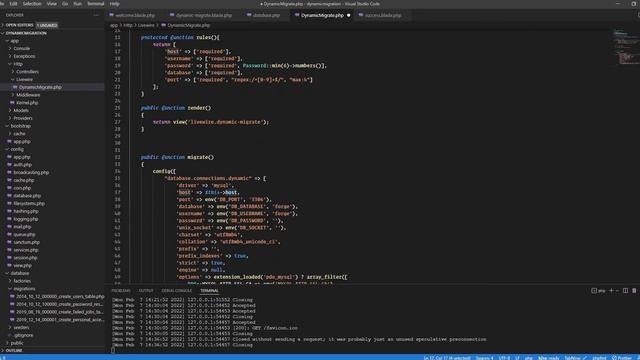Screen dimensions: 640x360
Task: Expand the seeders folder
Action: 21,327
